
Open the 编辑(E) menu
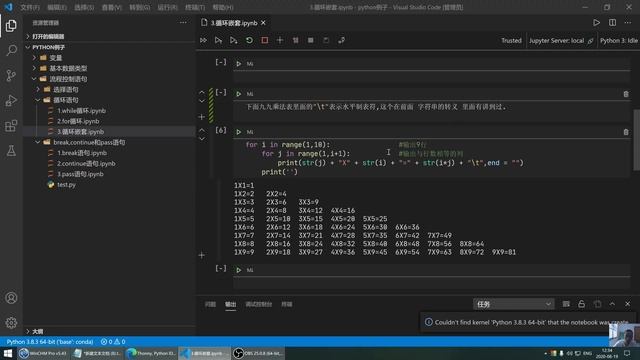(x=57, y=7)
